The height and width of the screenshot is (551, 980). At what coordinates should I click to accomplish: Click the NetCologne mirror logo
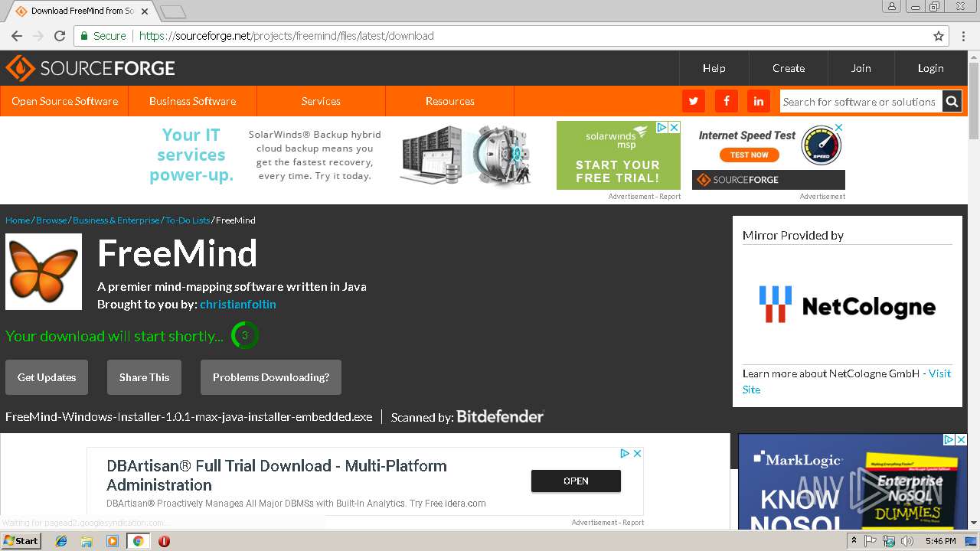(x=847, y=305)
